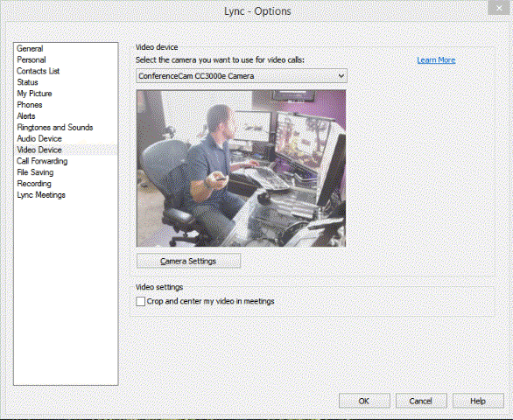This screenshot has height=420, width=513.
Task: Click the camera video preview
Action: coord(241,168)
